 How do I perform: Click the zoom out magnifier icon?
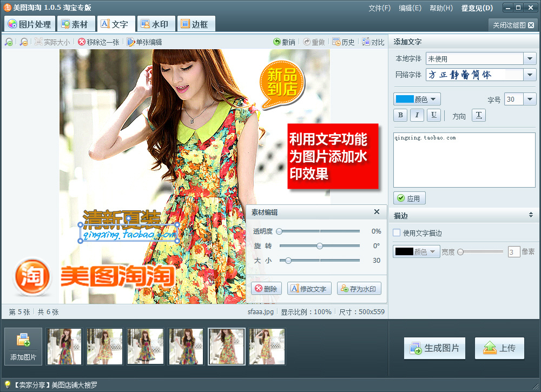[x=23, y=42]
